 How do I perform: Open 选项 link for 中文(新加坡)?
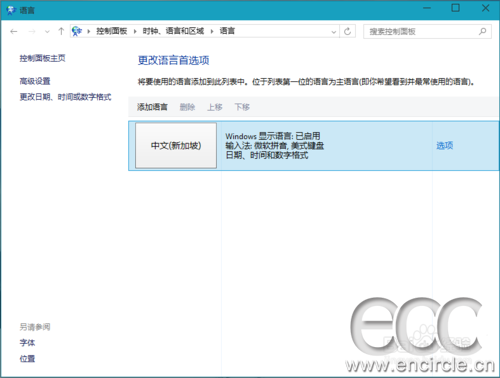pos(445,145)
